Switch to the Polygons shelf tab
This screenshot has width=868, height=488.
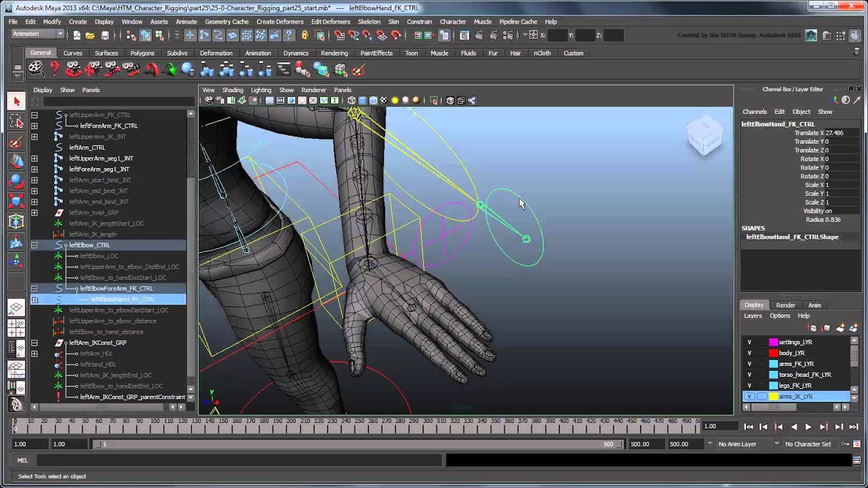[x=142, y=53]
